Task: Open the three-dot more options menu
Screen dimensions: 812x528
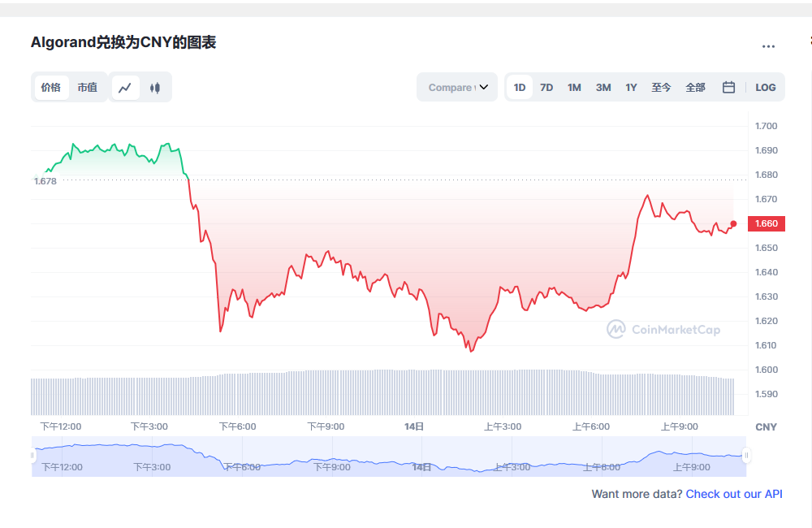Action: click(768, 46)
